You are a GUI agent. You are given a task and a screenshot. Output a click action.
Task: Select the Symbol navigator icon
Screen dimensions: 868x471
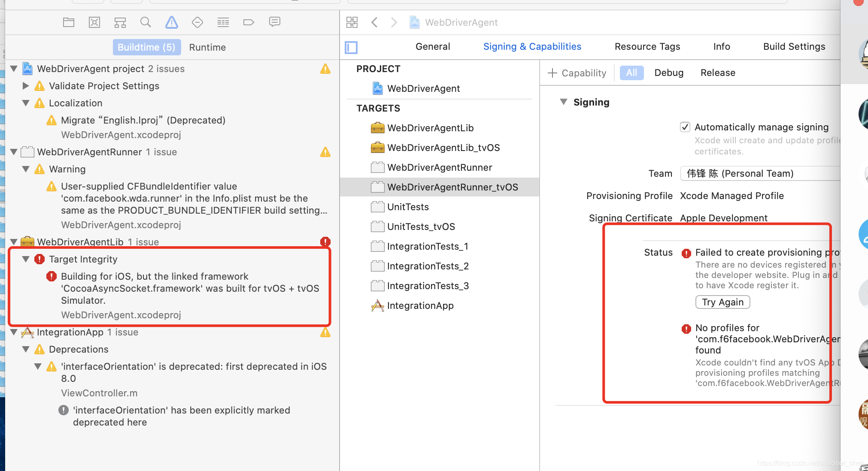[x=120, y=22]
